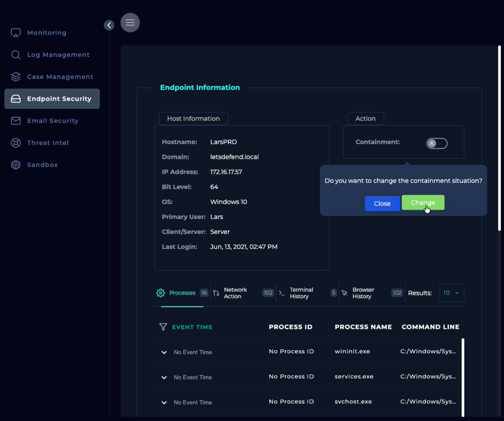Switch to the Network Action tab
This screenshot has width=504, height=421.
[235, 293]
